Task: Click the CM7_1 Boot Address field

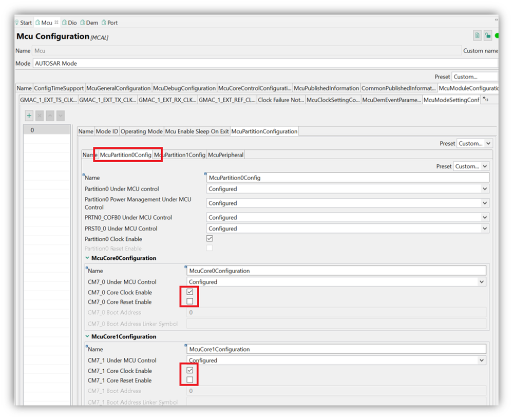Action: coord(336,391)
